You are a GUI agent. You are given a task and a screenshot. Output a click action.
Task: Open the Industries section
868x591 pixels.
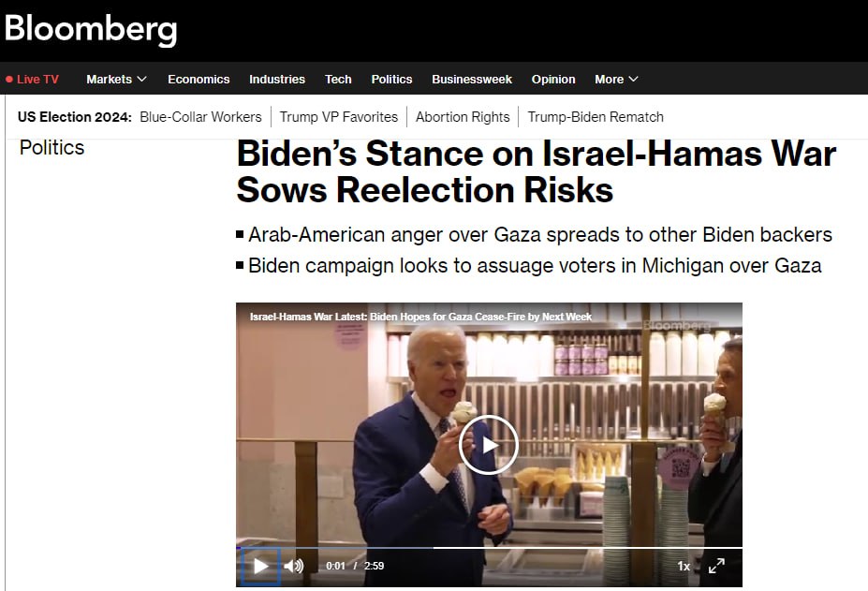(277, 80)
